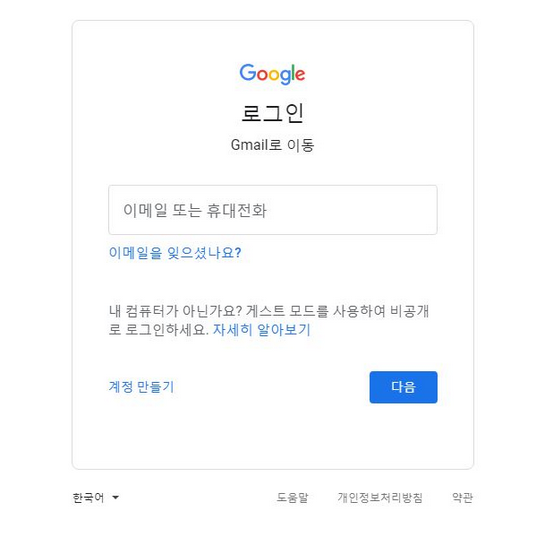Image resolution: width=551 pixels, height=542 pixels.
Task: Follow the 자세히 알아보기 link
Action: (x=261, y=330)
